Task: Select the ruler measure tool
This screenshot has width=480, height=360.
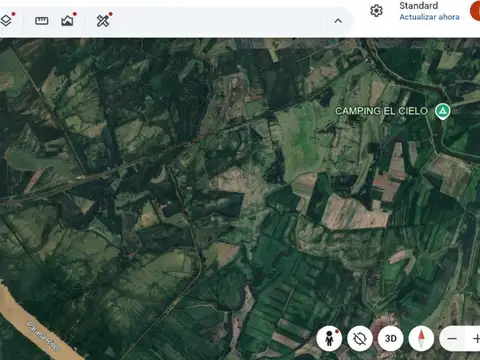Action: pyautogui.click(x=42, y=21)
